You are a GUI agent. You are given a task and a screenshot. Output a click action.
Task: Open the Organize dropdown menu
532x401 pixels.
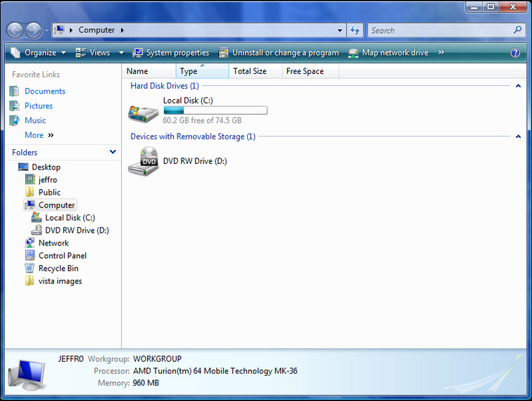(x=39, y=53)
